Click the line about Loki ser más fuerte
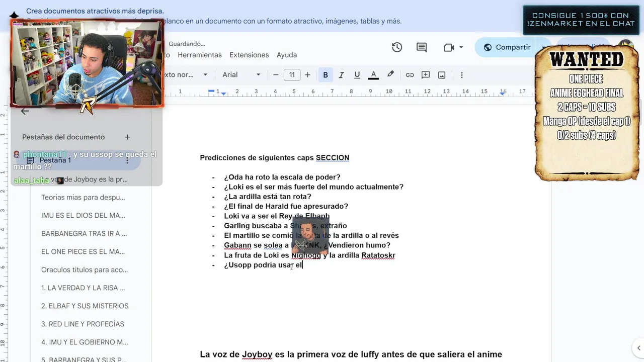 [313, 187]
